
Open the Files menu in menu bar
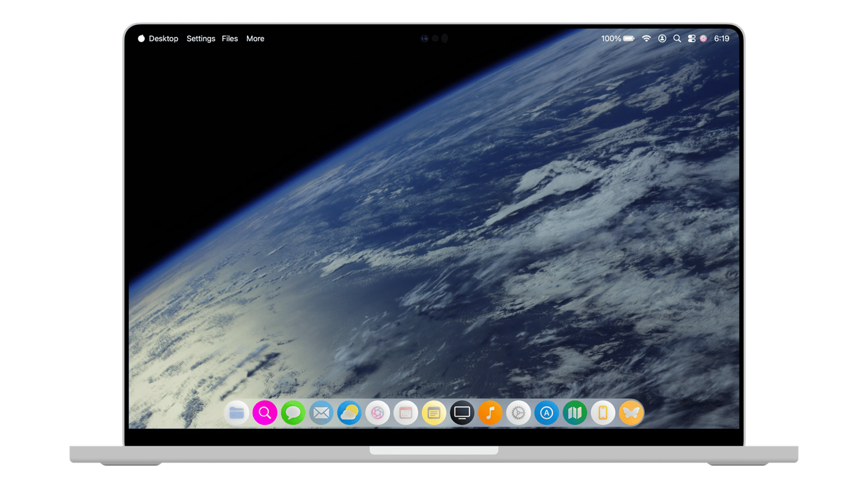point(230,39)
